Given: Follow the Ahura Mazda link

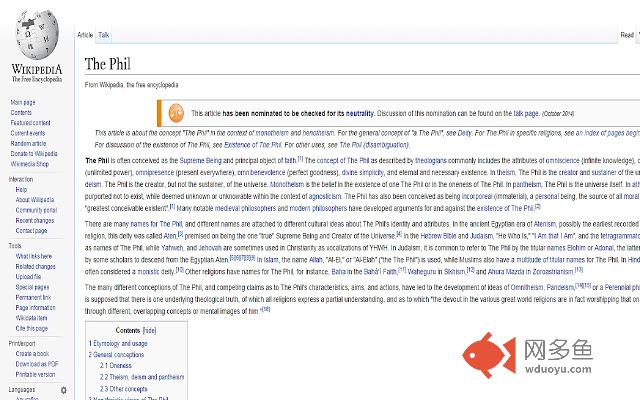Looking at the screenshot, I should pos(505,271).
